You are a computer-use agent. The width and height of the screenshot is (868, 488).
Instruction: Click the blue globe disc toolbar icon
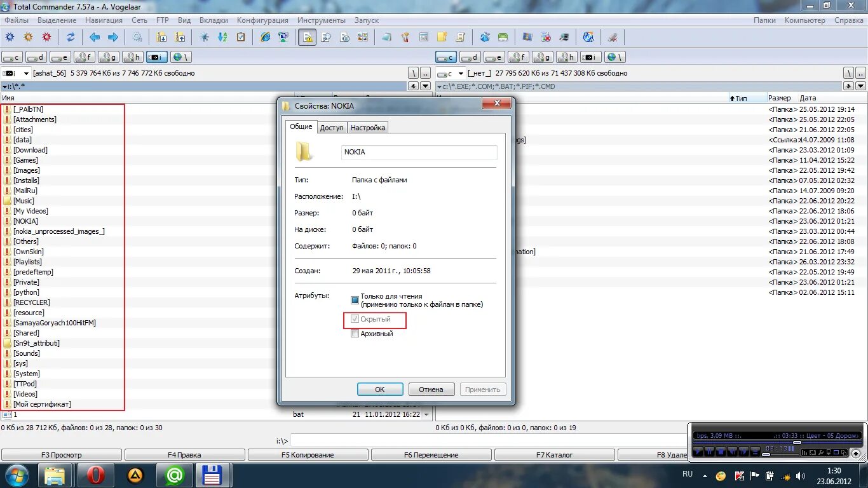pos(588,37)
